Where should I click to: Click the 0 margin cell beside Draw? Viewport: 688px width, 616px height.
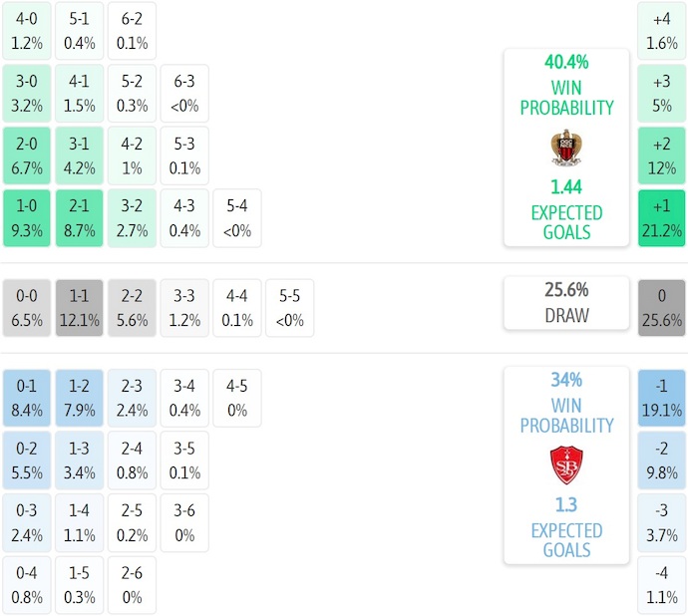[662, 308]
